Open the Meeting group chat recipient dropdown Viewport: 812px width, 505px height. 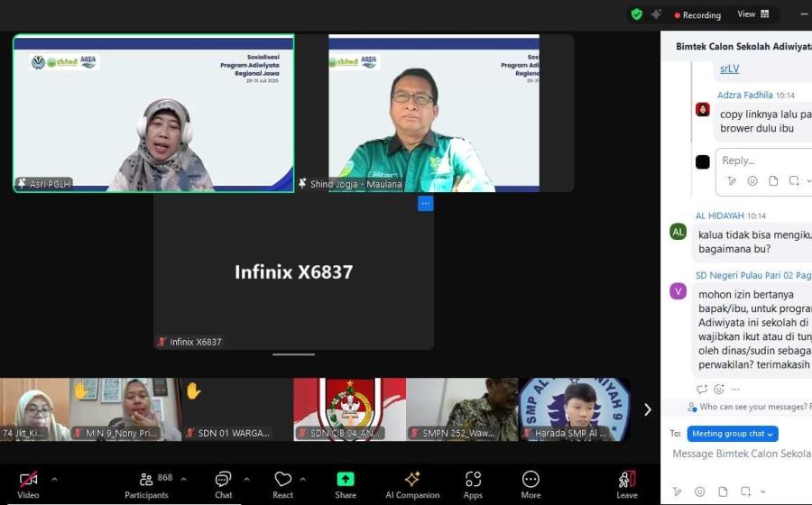[x=732, y=434]
